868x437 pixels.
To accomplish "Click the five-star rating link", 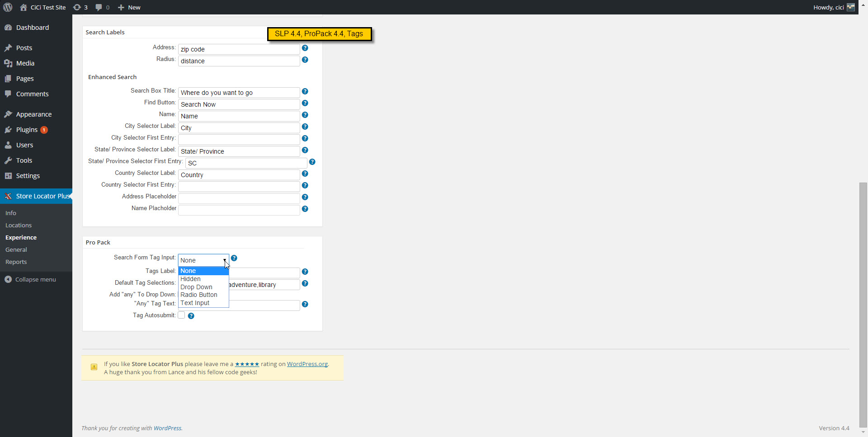I will pyautogui.click(x=247, y=364).
